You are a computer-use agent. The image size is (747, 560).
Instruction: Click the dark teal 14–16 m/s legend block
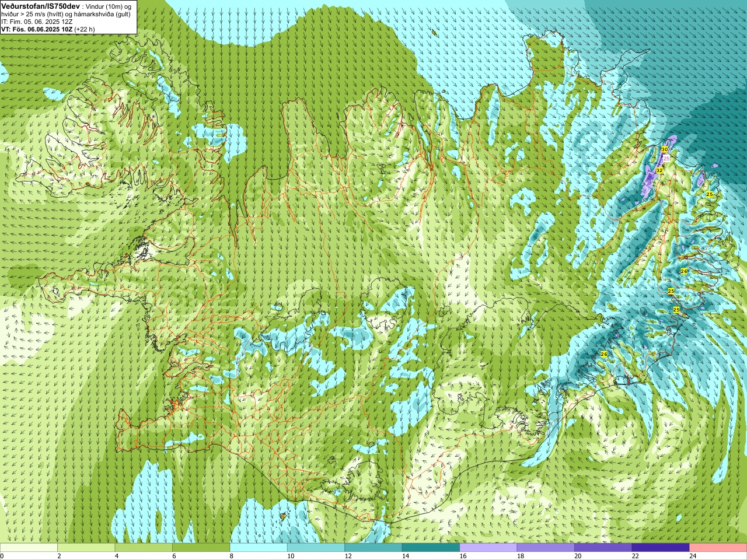coord(431,548)
